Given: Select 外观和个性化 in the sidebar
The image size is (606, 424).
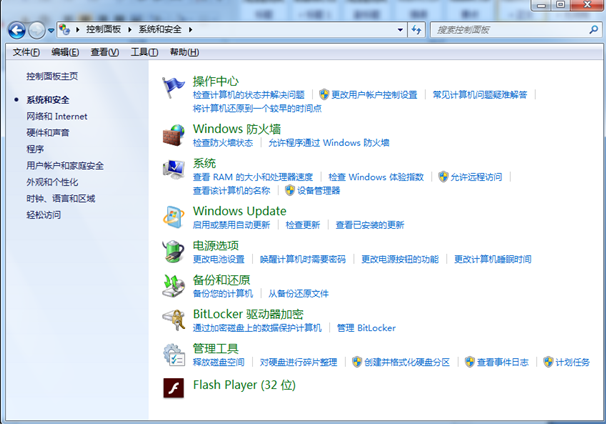Looking at the screenshot, I should point(52,182).
